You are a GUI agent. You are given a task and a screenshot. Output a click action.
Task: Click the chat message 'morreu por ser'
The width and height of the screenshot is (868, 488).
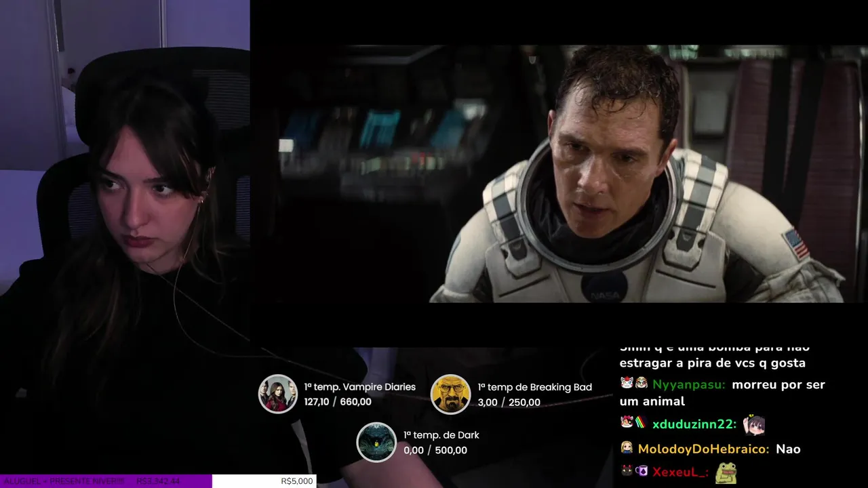click(778, 385)
